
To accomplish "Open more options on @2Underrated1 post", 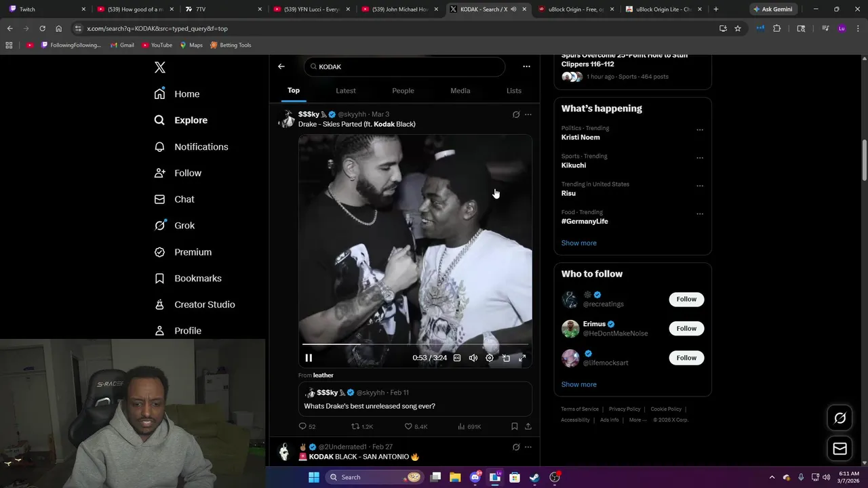I will coord(528,447).
